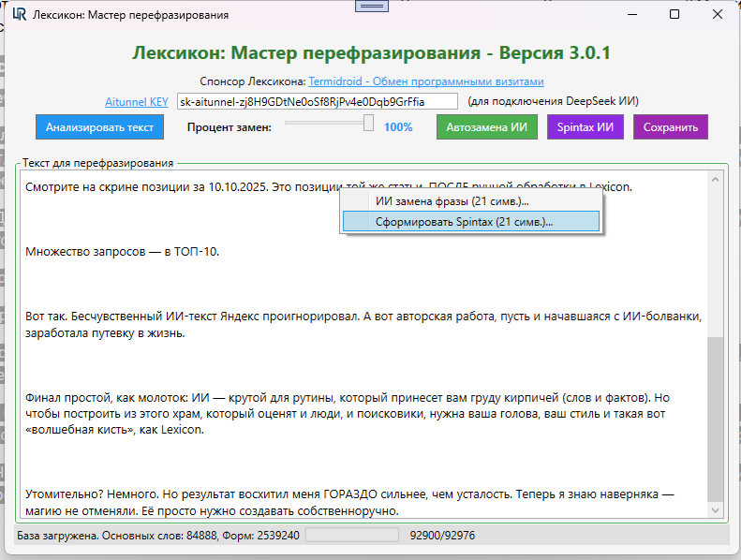
Task: Close the Lexicon paraphrasing window
Action: (x=717, y=15)
